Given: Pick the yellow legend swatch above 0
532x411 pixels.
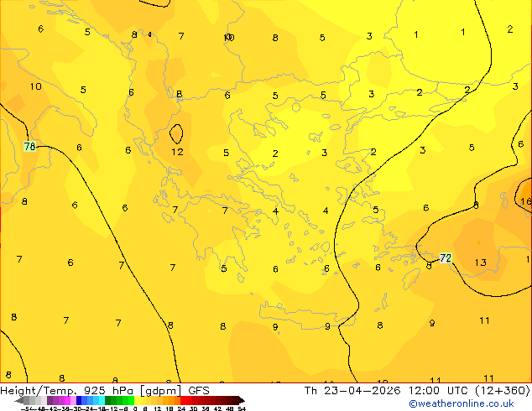Looking at the screenshot, I should click(x=137, y=401).
